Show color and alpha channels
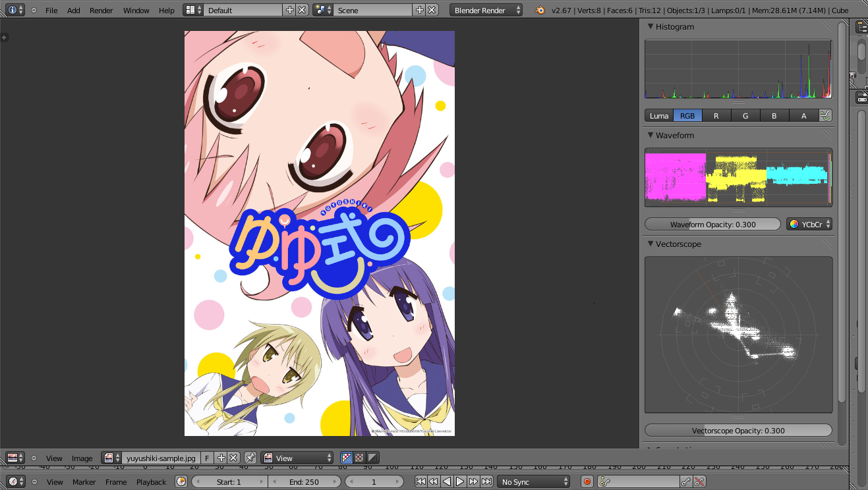 347,458
